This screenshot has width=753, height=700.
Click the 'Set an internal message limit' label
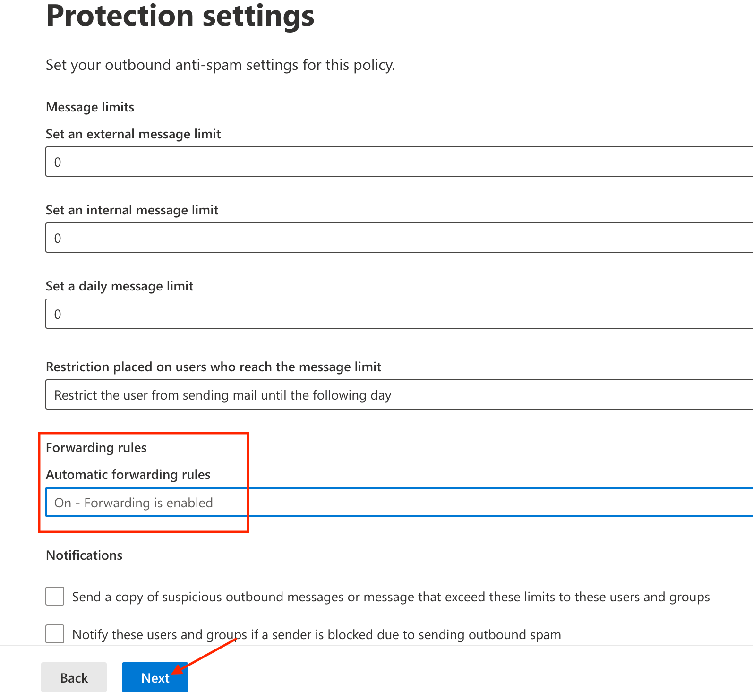[132, 210]
